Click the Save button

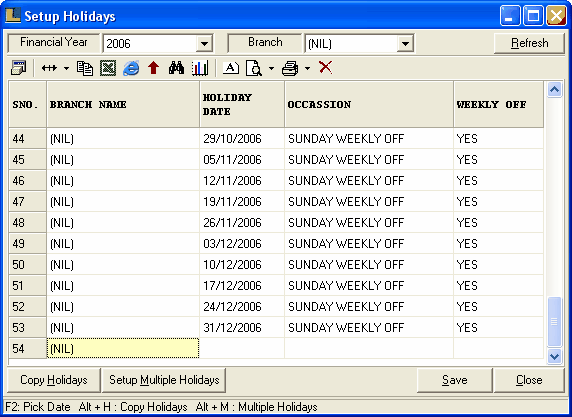click(x=455, y=380)
